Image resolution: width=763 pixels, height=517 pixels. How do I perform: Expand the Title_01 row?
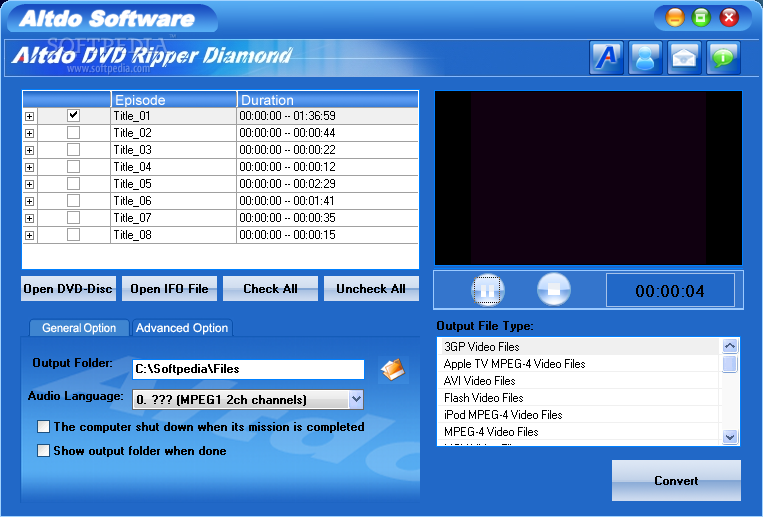click(x=30, y=116)
